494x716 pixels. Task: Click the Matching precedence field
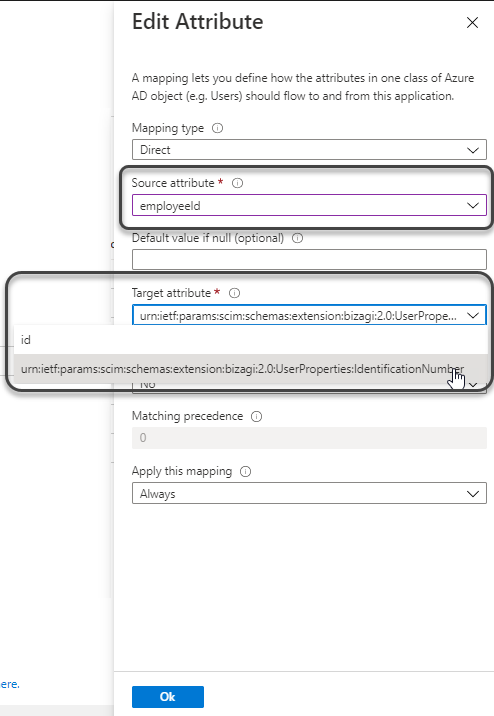(x=309, y=438)
